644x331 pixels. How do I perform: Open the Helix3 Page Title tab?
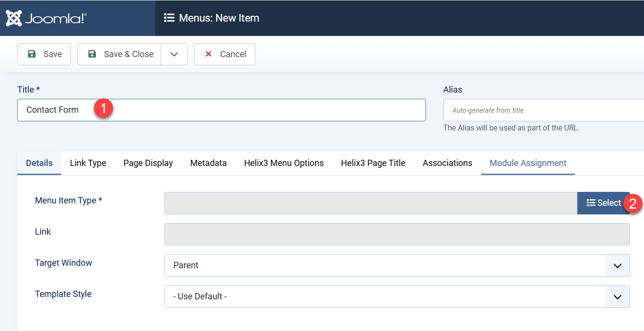click(373, 163)
